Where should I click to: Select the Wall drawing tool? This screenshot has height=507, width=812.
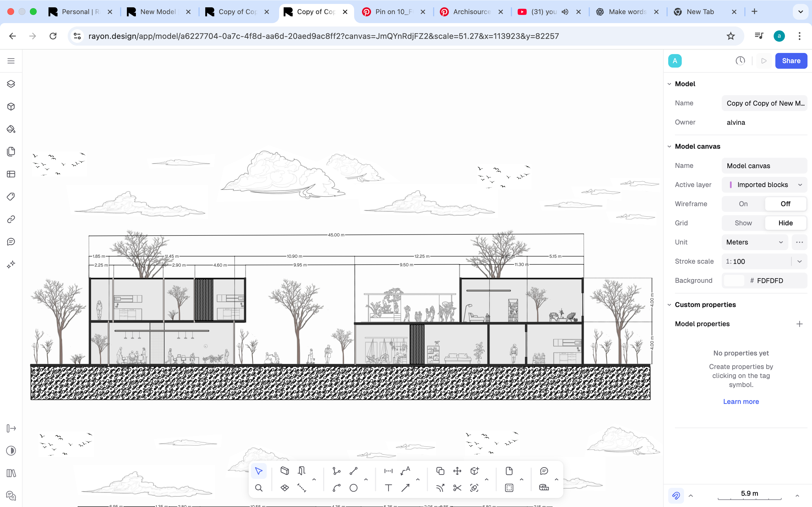[284, 470]
